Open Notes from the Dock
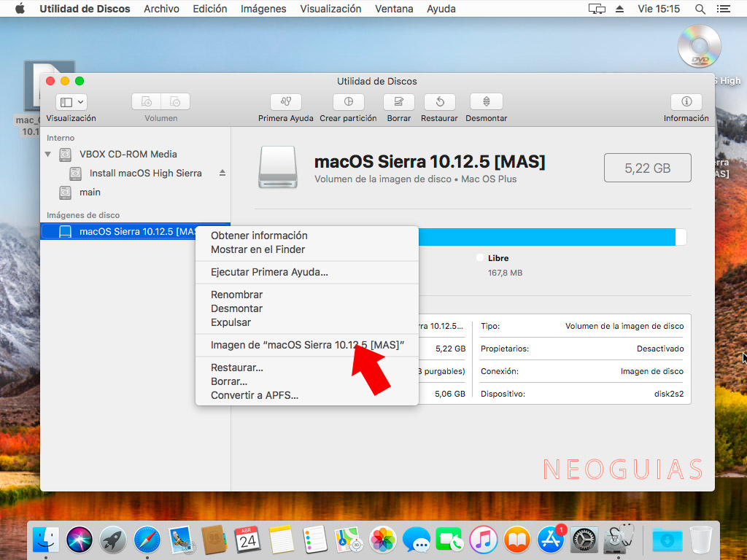This screenshot has width=747, height=560. click(x=281, y=540)
